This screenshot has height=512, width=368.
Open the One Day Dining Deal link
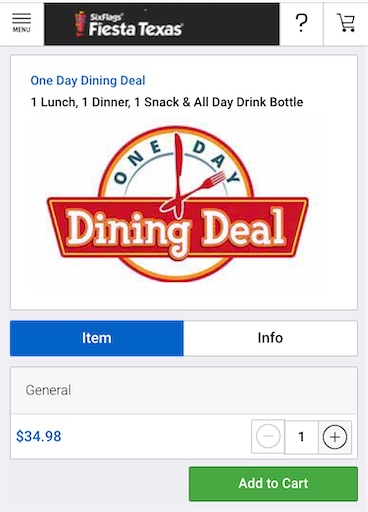click(88, 81)
